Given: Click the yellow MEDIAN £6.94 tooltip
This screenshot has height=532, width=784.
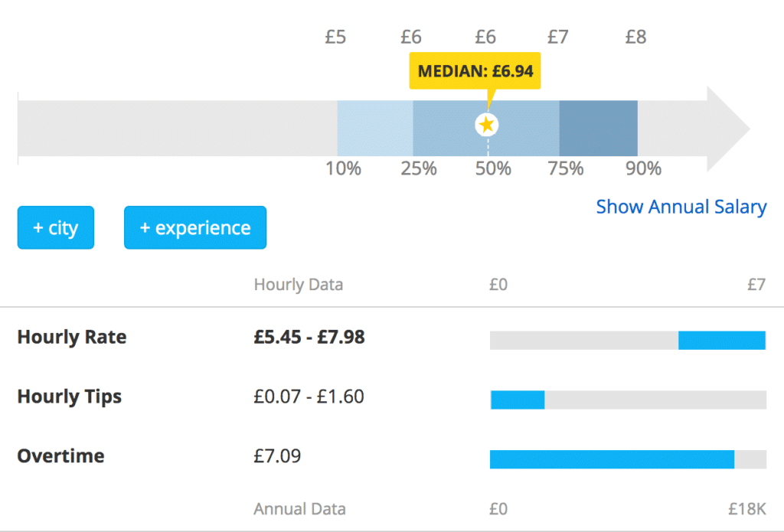Looking at the screenshot, I should click(475, 72).
